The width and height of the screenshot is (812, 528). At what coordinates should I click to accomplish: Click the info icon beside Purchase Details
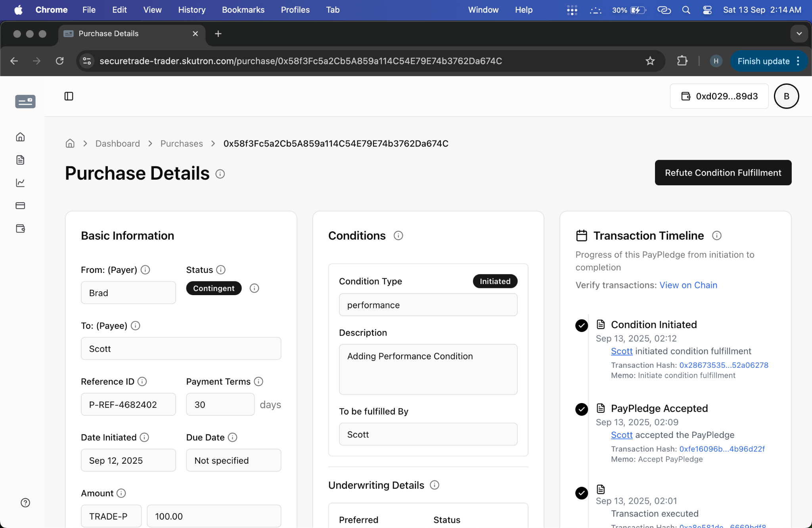coord(220,174)
